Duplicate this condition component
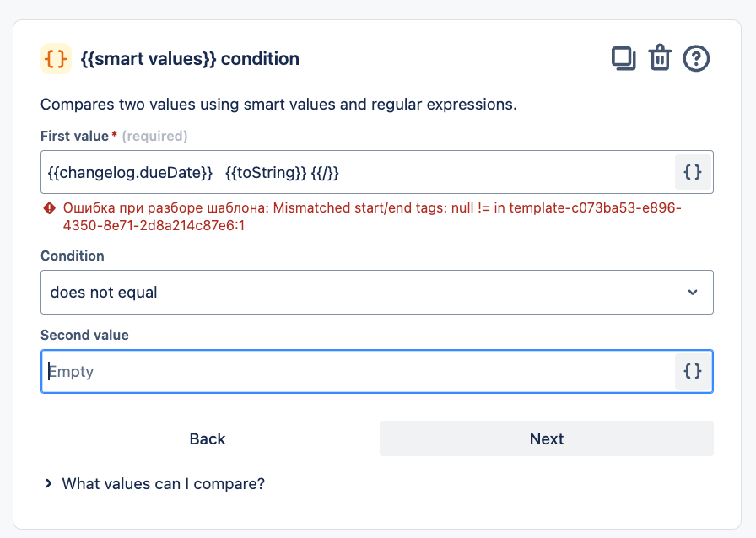This screenshot has width=756, height=538. coord(624,58)
